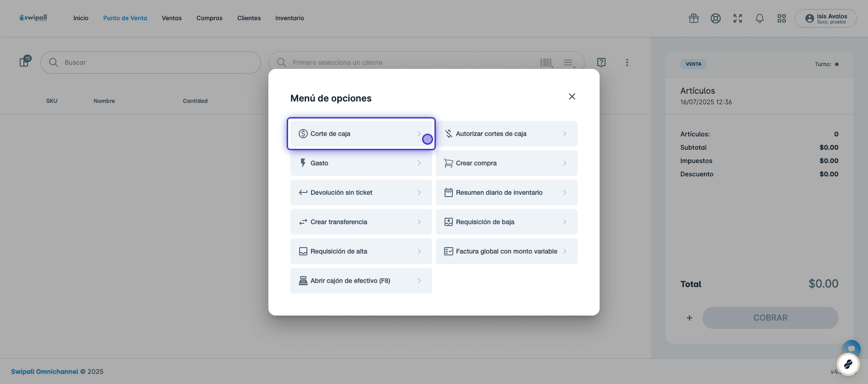Go to the Ventas tab
868x384 pixels.
tap(172, 18)
